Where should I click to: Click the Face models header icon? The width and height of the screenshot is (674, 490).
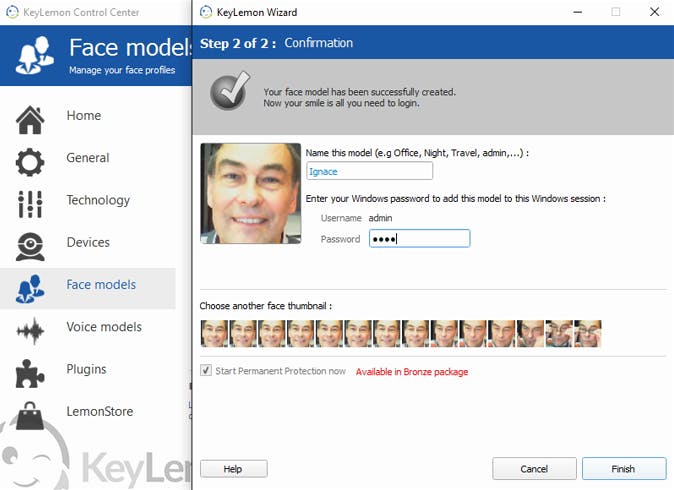coord(35,55)
